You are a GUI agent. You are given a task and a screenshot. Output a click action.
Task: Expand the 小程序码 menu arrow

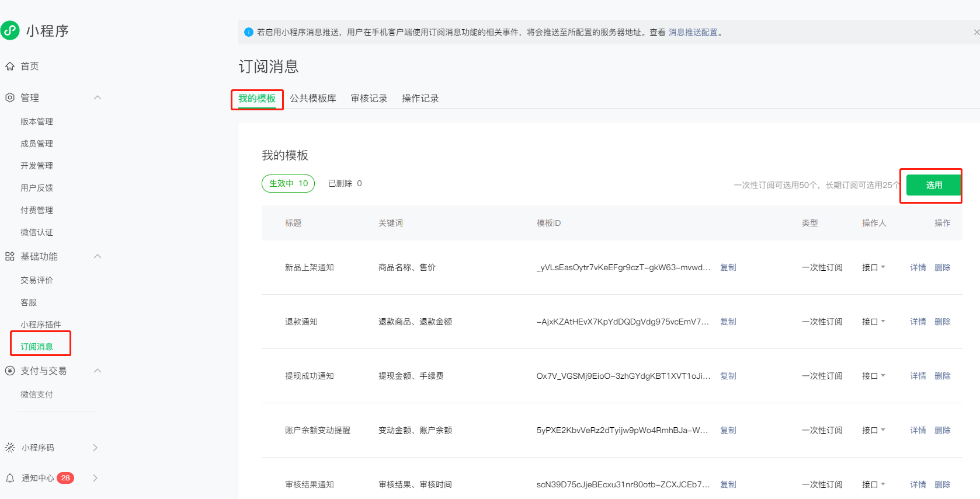point(95,448)
